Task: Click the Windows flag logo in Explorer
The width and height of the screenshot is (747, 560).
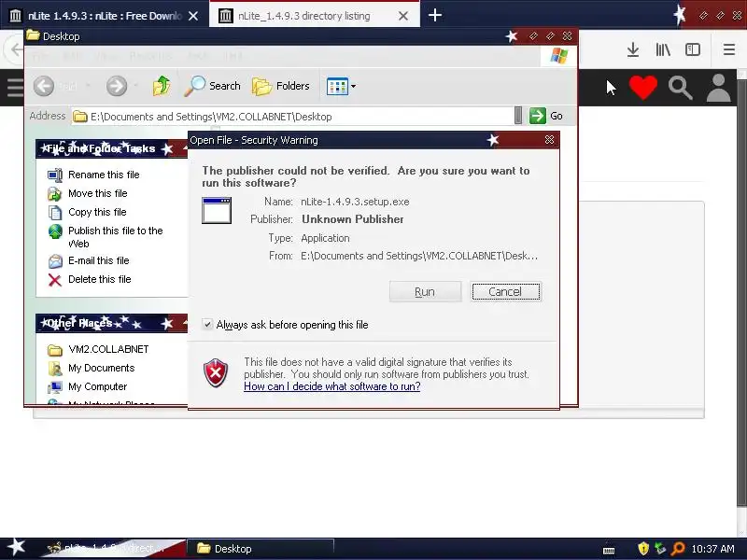Action: (558, 56)
